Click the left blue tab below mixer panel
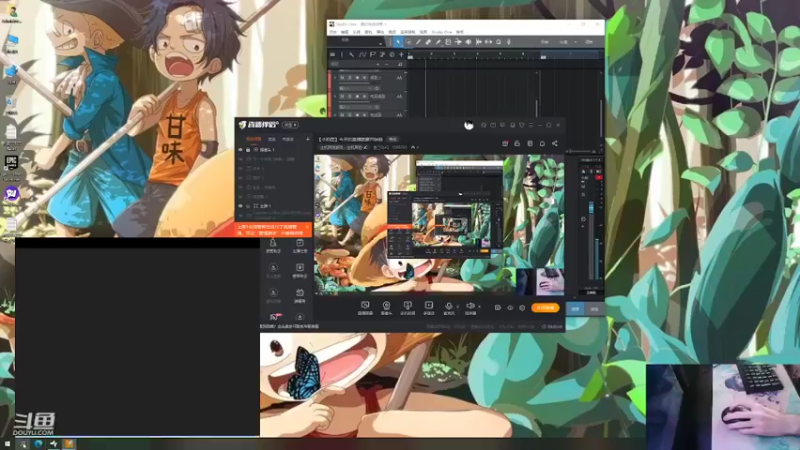 pyautogui.click(x=576, y=309)
